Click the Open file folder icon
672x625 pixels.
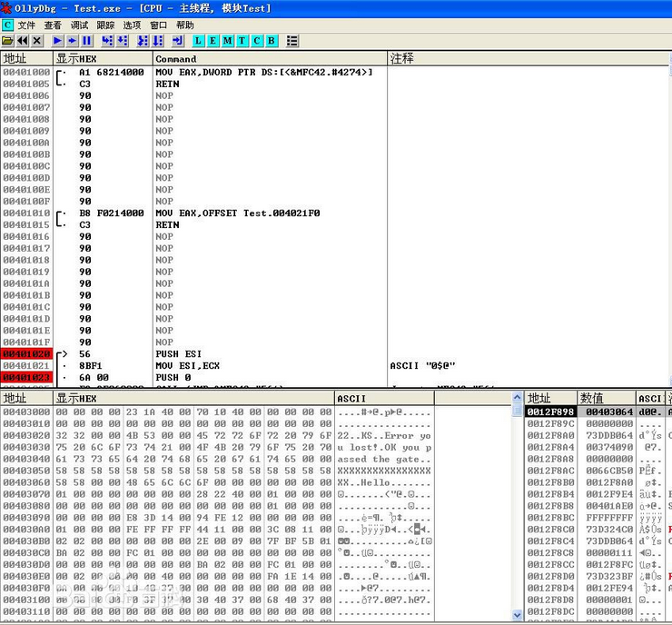(x=8, y=41)
